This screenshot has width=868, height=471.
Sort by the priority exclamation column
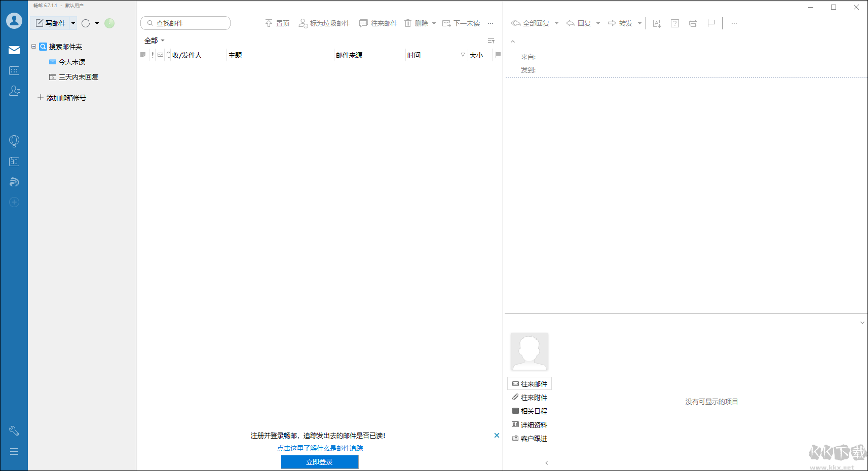[153, 55]
